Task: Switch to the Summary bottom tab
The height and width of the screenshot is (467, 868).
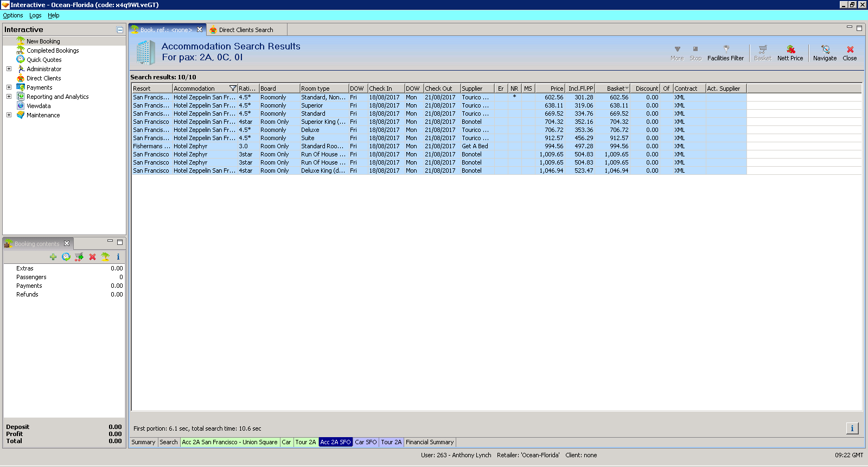Action: 143,442
